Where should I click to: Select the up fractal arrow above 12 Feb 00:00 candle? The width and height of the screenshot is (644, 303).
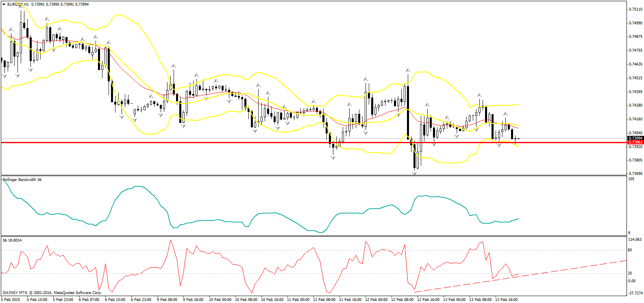pos(366,79)
